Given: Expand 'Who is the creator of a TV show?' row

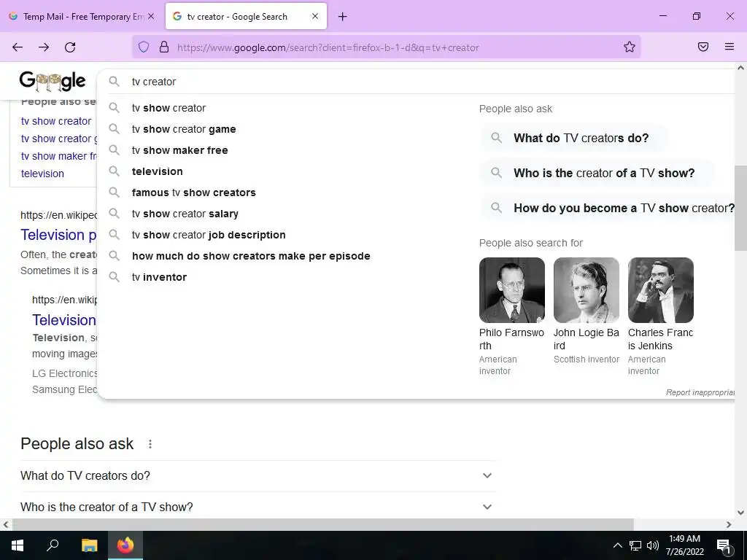Looking at the screenshot, I should pos(258,507).
